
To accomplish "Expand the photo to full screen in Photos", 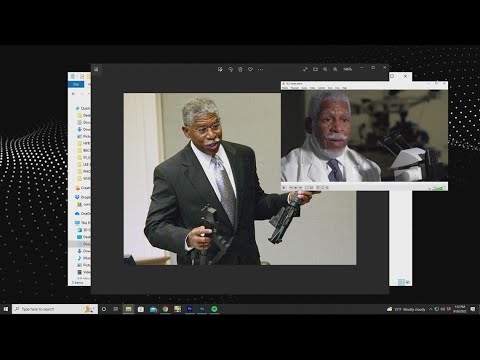I will [305, 69].
